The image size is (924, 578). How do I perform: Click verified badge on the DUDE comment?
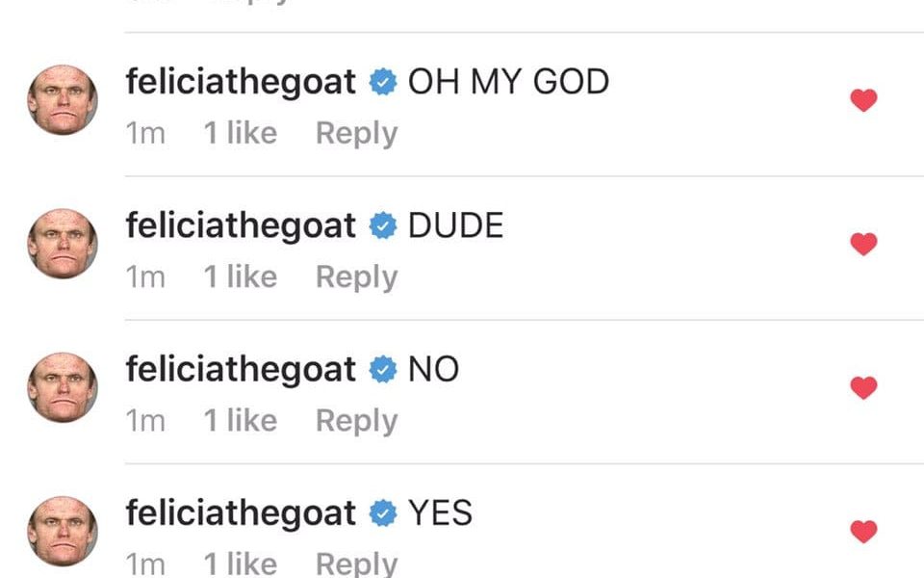click(x=383, y=225)
